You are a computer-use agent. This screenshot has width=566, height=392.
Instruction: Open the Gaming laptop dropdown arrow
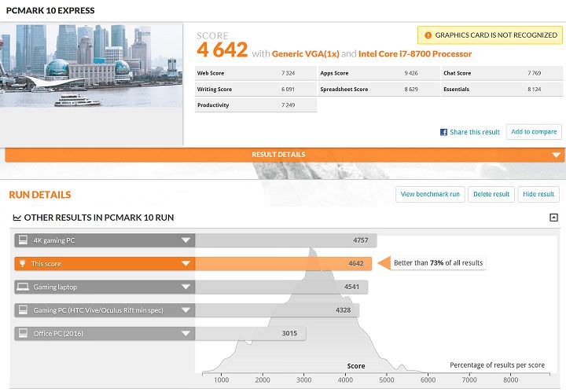pyautogui.click(x=186, y=287)
